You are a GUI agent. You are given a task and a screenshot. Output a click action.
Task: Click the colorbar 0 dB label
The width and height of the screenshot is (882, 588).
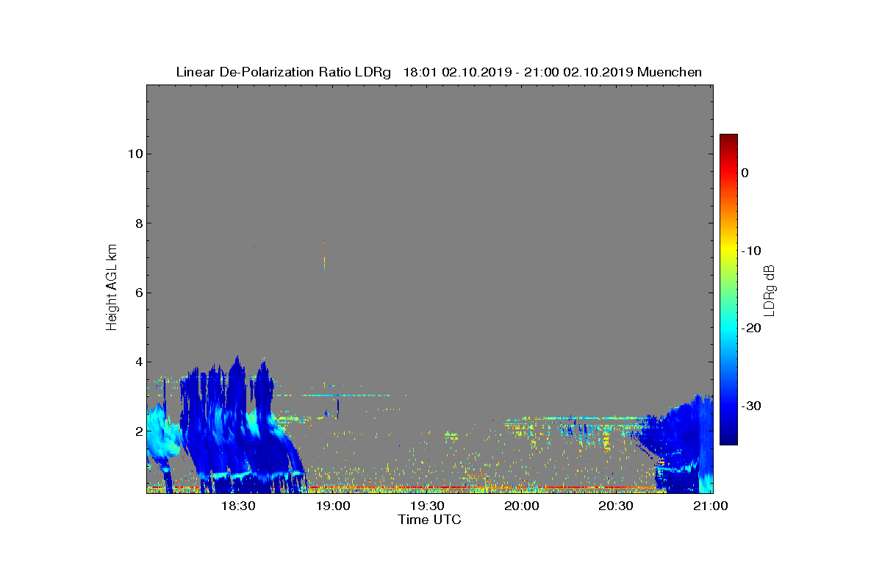pos(745,173)
